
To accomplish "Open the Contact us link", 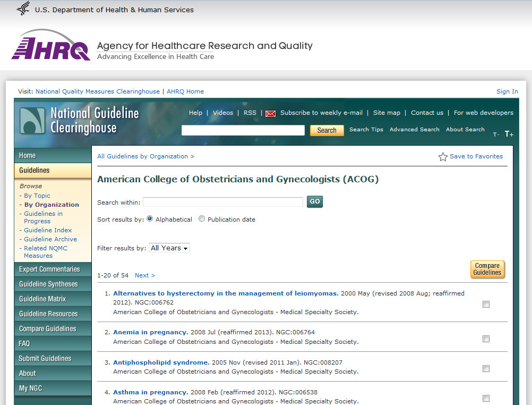I will 427,113.
